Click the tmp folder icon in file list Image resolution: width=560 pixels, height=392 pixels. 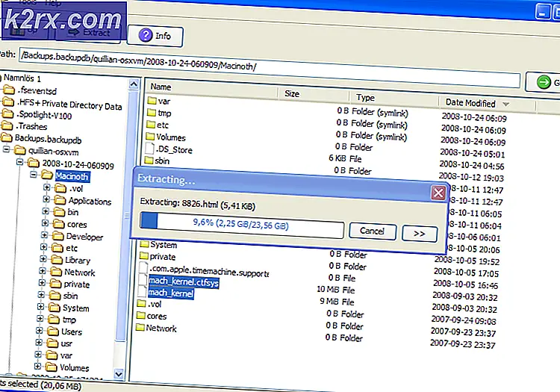click(x=152, y=113)
